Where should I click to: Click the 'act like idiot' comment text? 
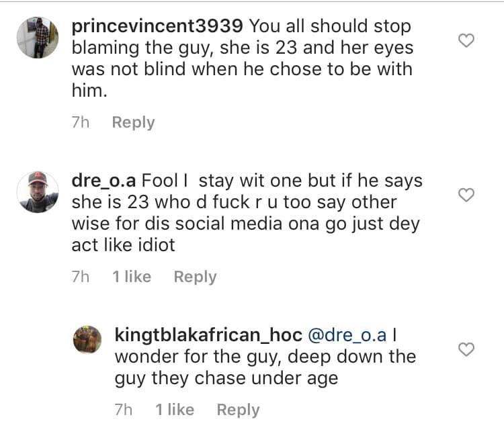click(x=123, y=245)
